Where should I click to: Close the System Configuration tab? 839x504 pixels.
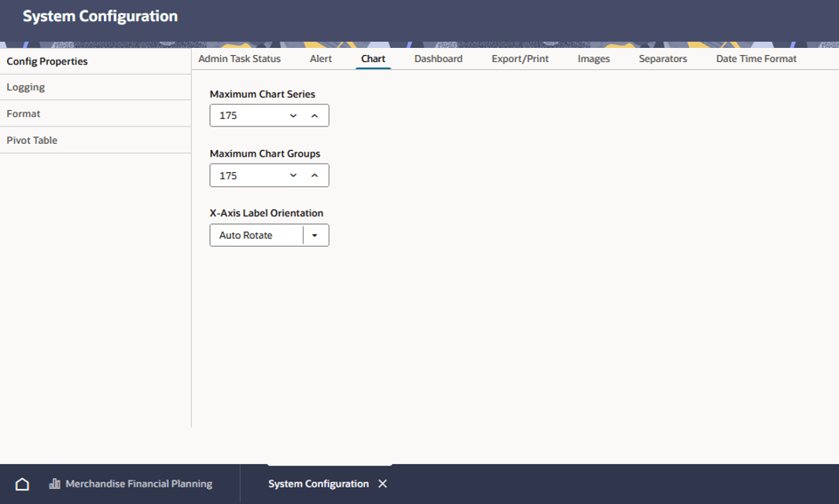[x=383, y=484]
